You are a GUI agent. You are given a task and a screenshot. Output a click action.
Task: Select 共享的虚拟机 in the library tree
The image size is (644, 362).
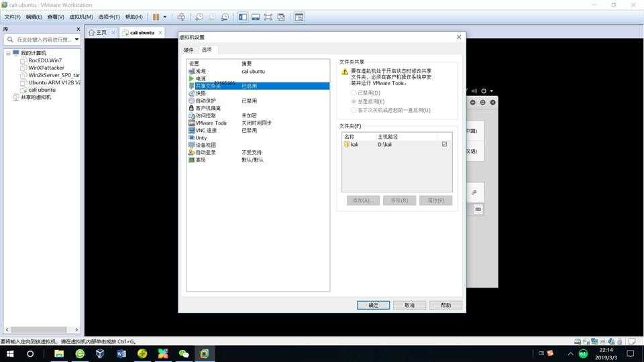coord(36,97)
